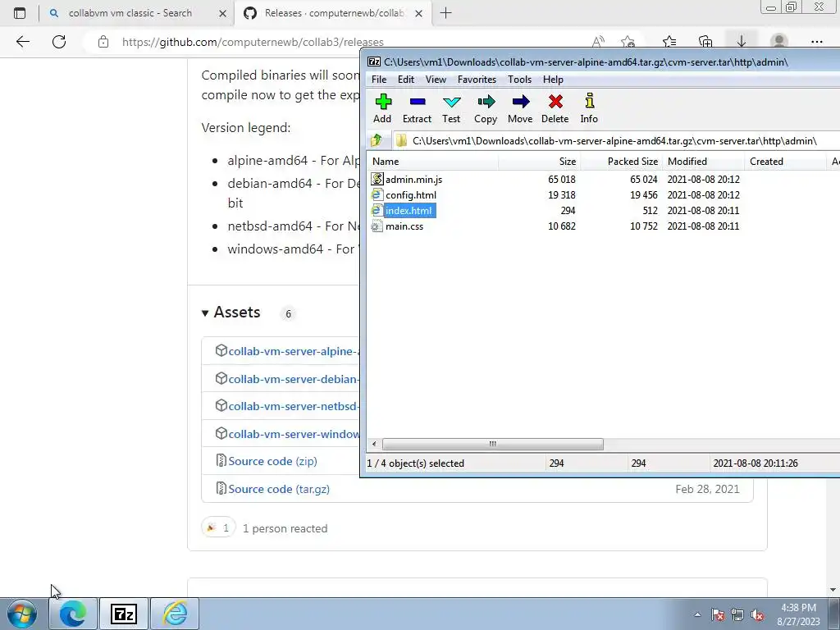Refresh the GitHub releases page
The height and width of the screenshot is (630, 840).
(59, 42)
